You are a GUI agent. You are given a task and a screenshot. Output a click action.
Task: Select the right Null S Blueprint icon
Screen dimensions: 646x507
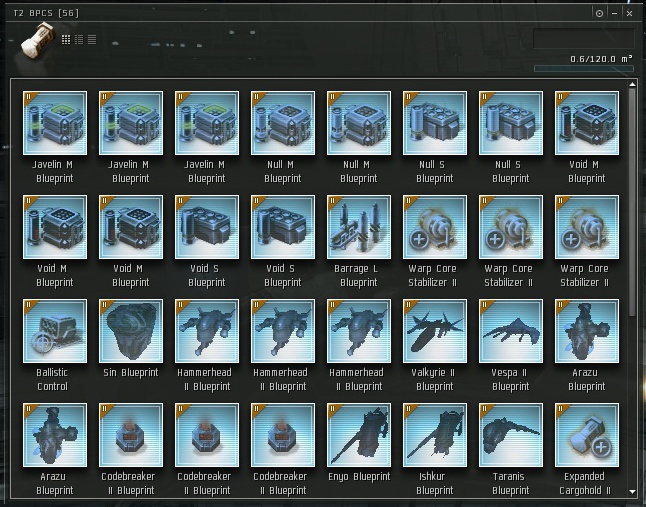[511, 123]
